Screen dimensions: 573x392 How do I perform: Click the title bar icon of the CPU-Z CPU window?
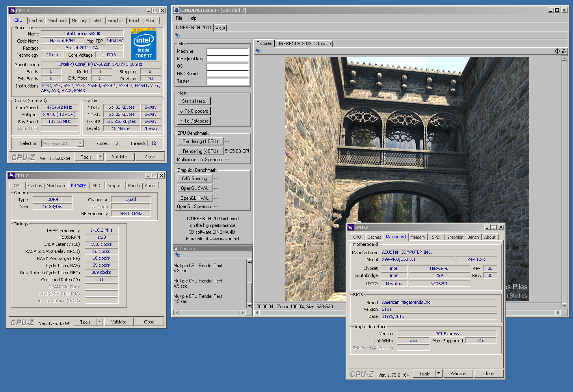pyautogui.click(x=12, y=11)
